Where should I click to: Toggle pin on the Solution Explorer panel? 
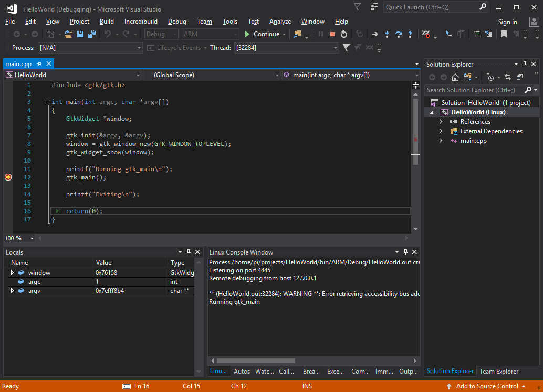point(525,64)
